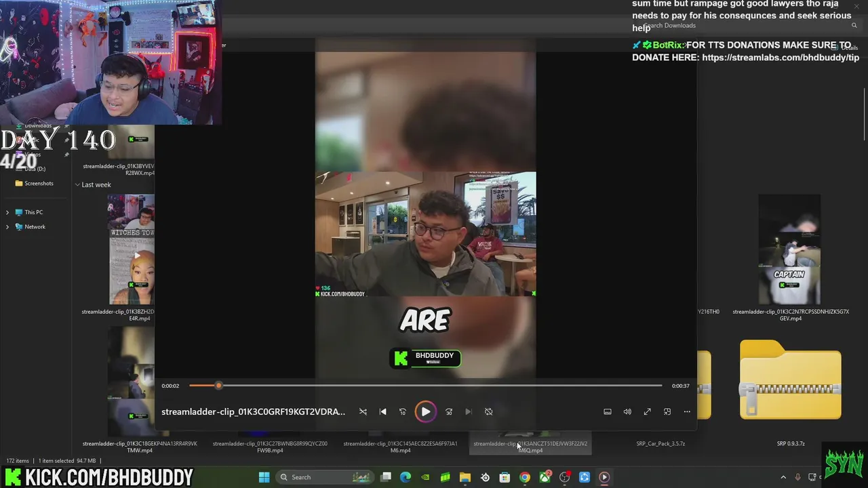The image size is (868, 488).
Task: Select the clip ending R28WX.mp4
Action: point(119,169)
